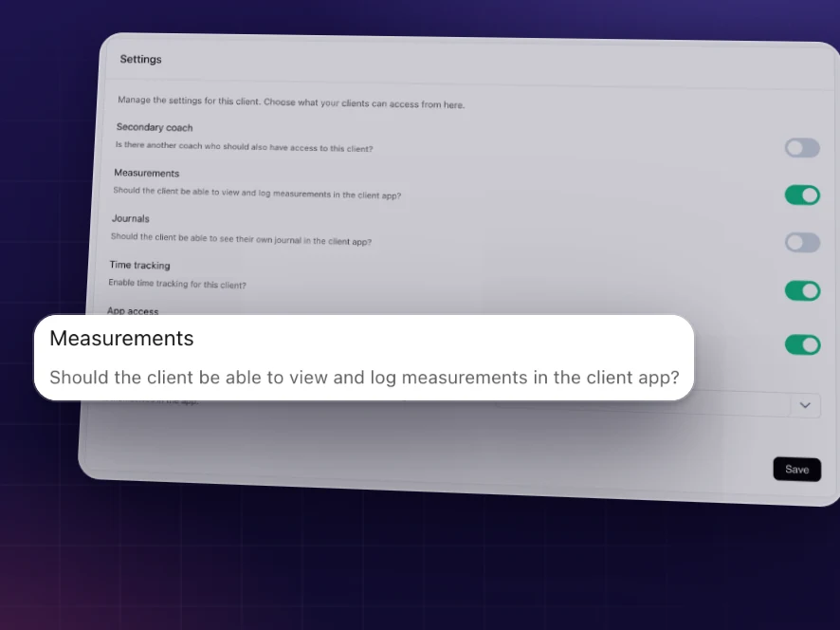This screenshot has height=630, width=840.
Task: Select the Settings panel title
Action: [x=140, y=59]
